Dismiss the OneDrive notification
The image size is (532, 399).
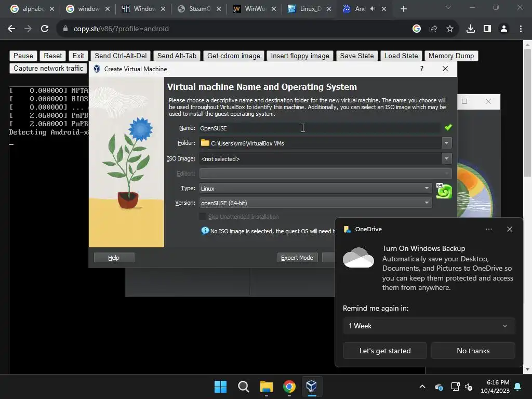[509, 229]
